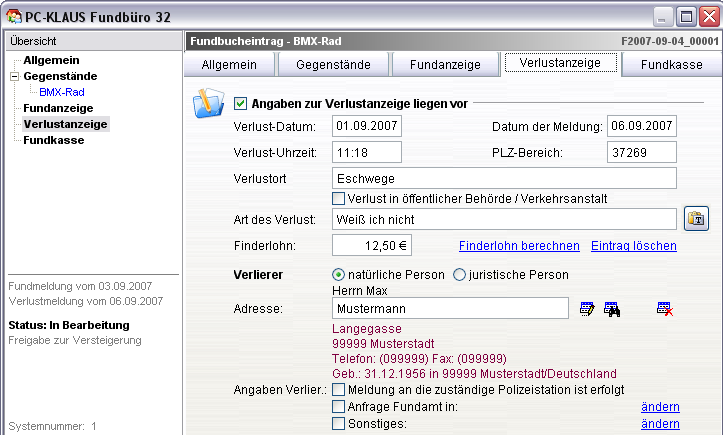Select the 'juristische Person' radio button
723x435 pixels.
click(460, 275)
